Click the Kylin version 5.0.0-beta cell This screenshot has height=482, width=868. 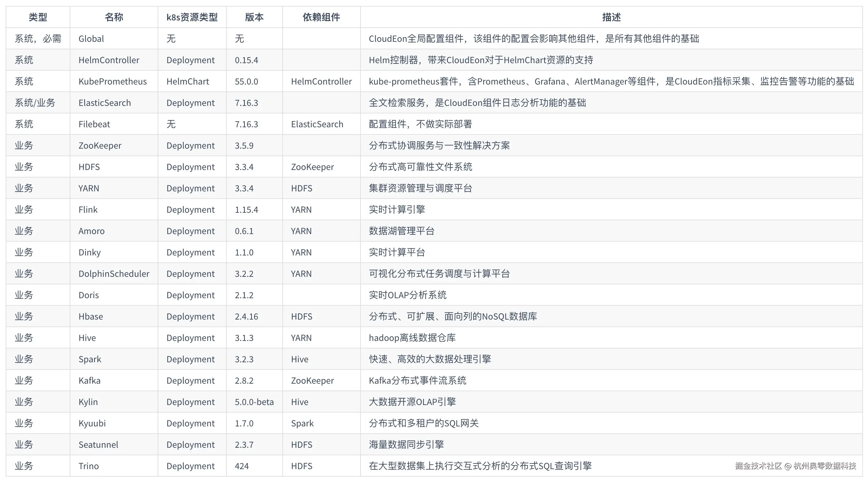(254, 402)
